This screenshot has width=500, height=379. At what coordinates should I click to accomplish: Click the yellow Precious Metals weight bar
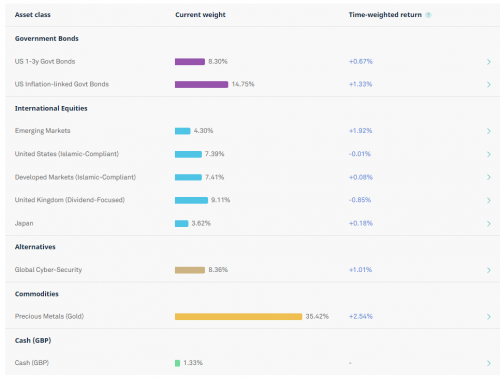coord(238,317)
